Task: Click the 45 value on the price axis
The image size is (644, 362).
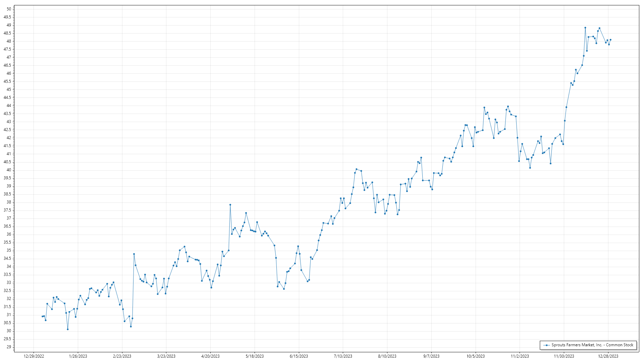Action: pos(9,89)
